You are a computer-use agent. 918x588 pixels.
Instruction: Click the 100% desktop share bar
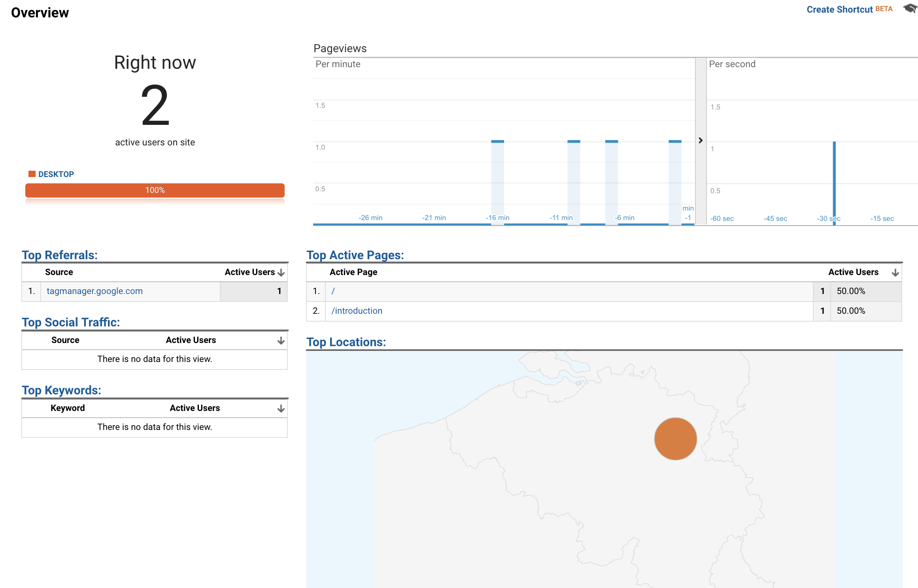click(x=155, y=190)
